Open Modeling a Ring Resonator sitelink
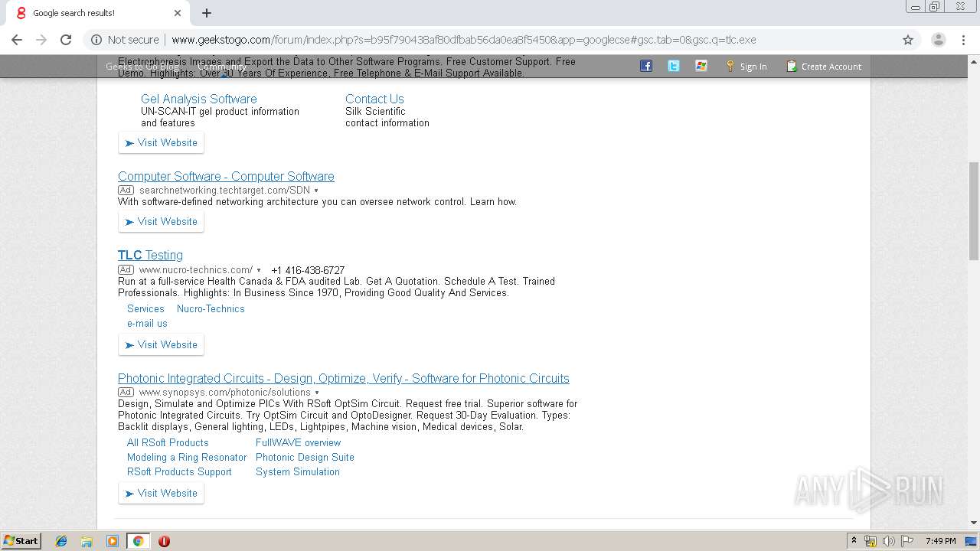 (187, 458)
